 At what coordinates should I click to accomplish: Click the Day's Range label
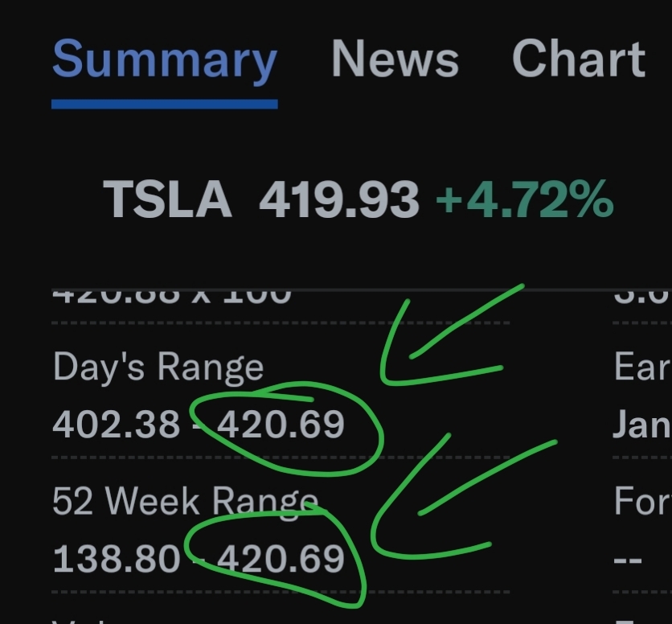[x=158, y=367]
